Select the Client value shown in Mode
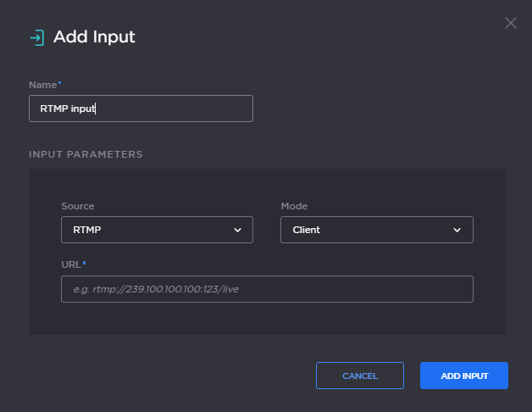The image size is (532, 412). point(307,230)
